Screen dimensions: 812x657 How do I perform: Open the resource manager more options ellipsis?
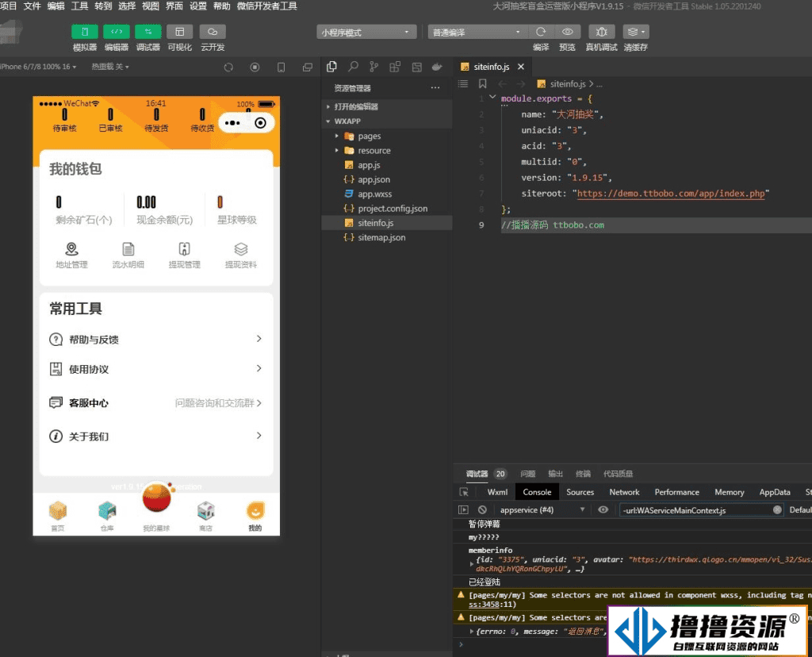pyautogui.click(x=435, y=87)
